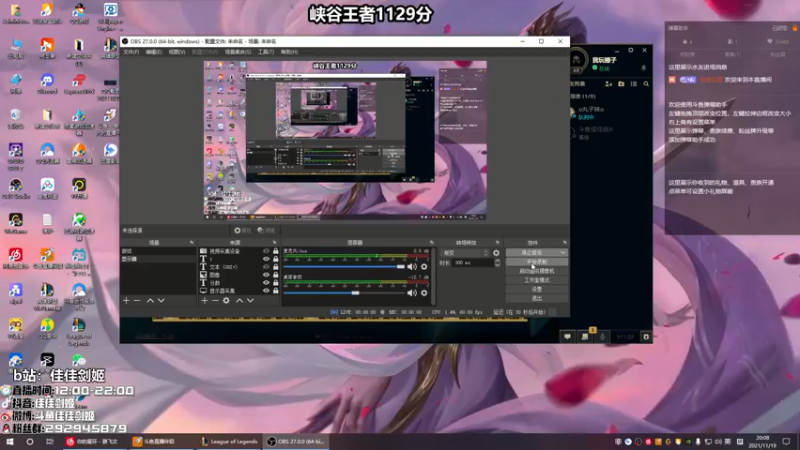Move the selected source up
Image resolution: width=800 pixels, height=450 pixels.
239,301
